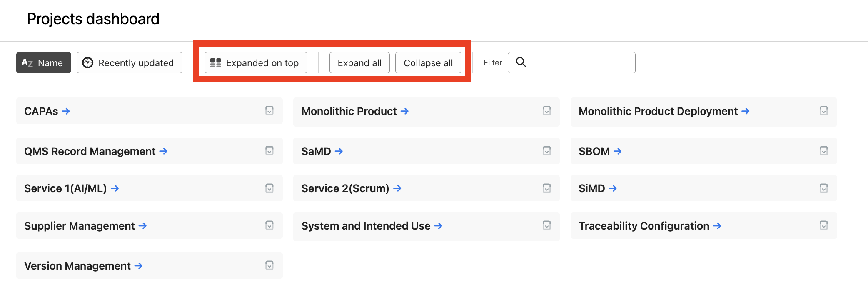Open Service 1(AI/ML) arrow icon
This screenshot has height=300, width=868.
point(115,188)
